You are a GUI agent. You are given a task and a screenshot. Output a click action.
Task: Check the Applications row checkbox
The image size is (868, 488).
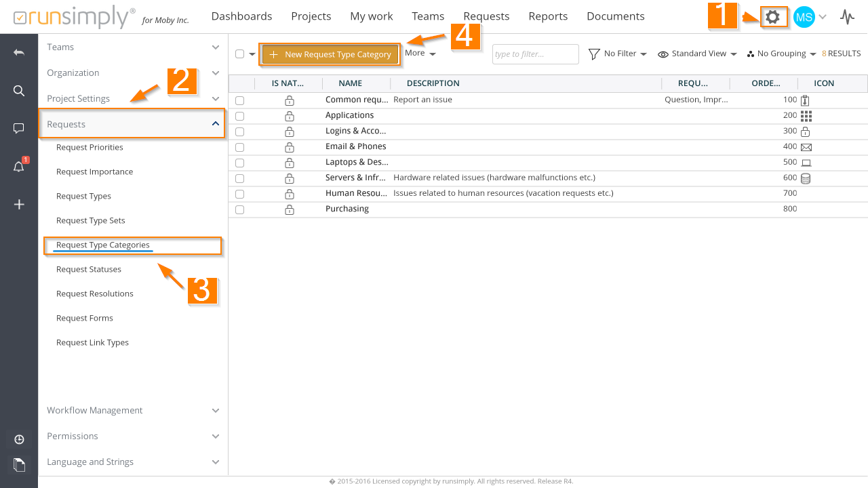tap(239, 116)
